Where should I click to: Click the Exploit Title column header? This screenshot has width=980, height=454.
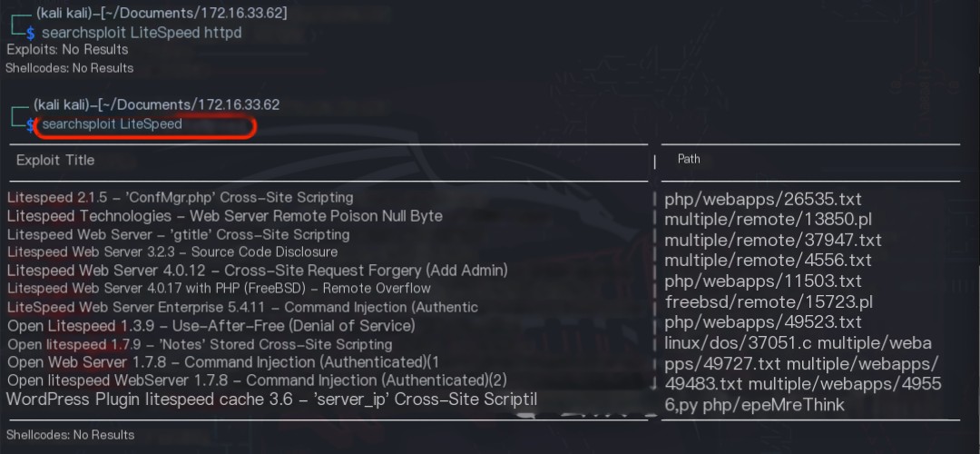click(55, 160)
